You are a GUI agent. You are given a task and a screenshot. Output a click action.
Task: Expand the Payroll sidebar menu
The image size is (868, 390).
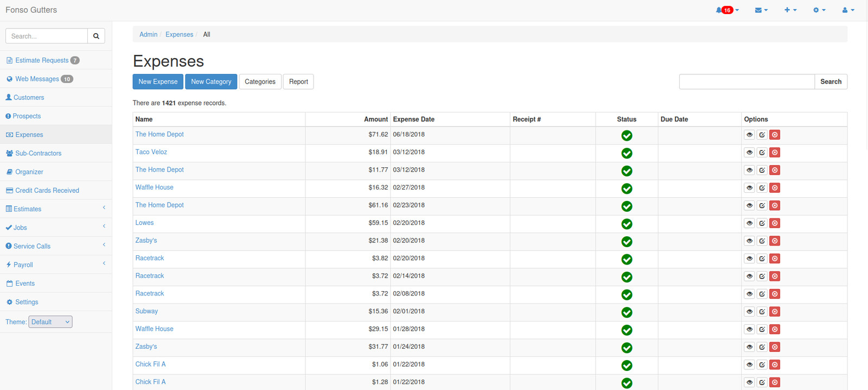point(56,265)
